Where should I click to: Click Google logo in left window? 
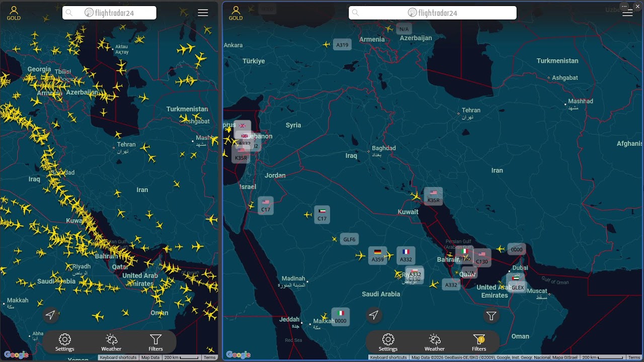16,355
